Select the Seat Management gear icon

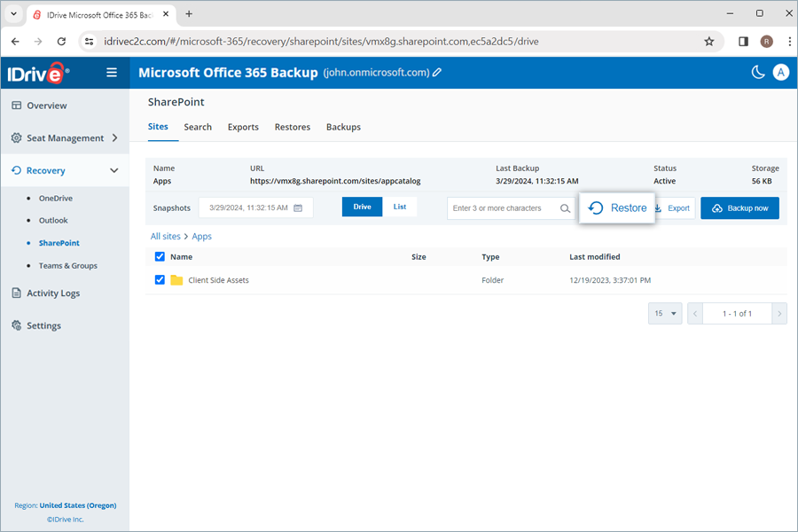click(16, 137)
